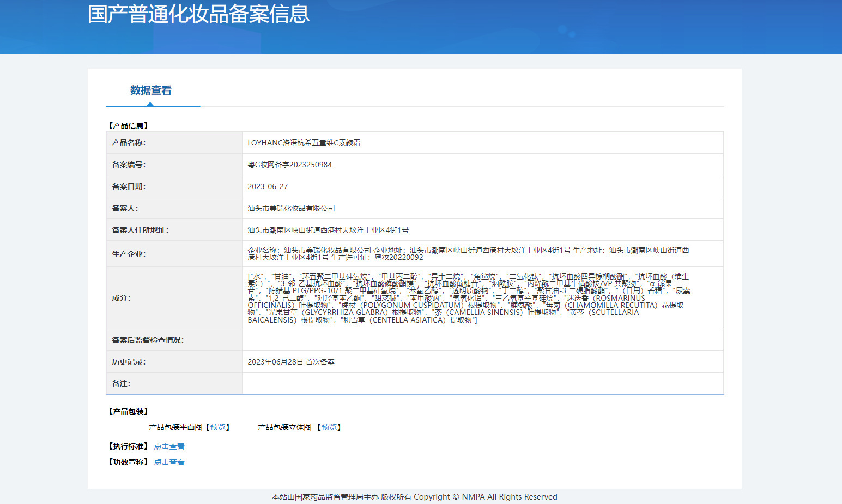Click 点击查看 next to 执行标准
The height and width of the screenshot is (504, 842).
[x=169, y=446]
